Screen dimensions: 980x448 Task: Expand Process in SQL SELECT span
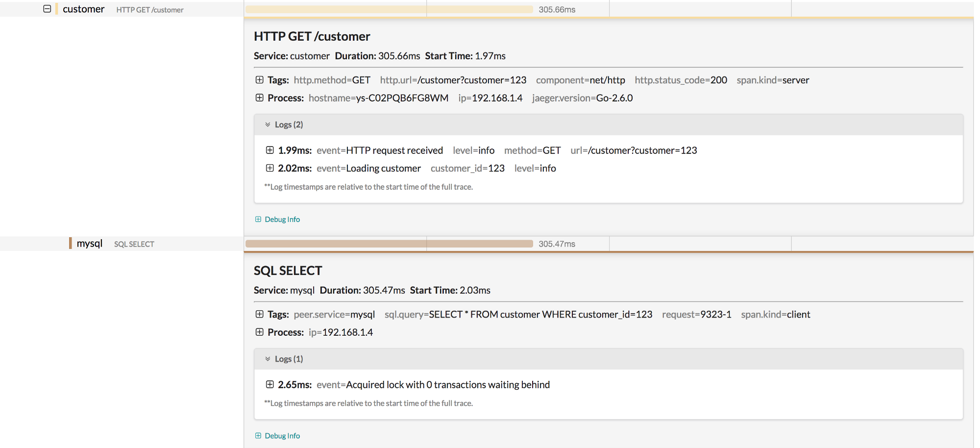tap(260, 332)
